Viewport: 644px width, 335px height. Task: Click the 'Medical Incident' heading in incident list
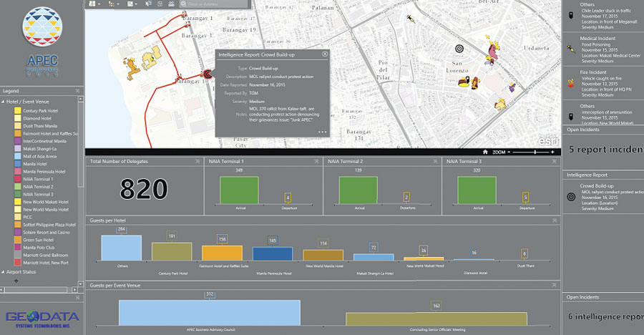tap(597, 38)
